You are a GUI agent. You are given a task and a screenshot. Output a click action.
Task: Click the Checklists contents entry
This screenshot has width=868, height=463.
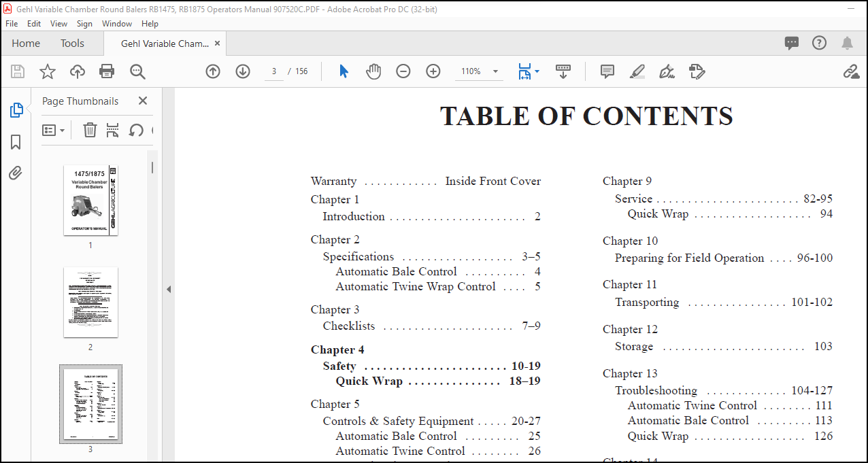click(431, 326)
